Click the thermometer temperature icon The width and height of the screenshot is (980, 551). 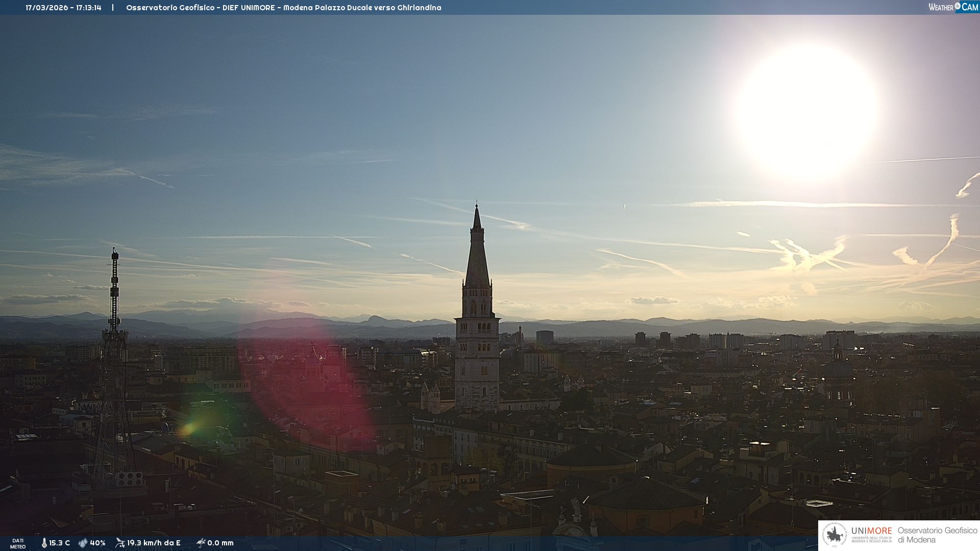pos(44,543)
